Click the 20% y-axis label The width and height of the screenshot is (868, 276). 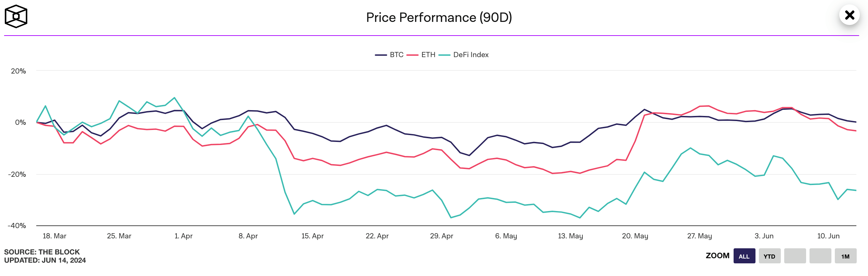(18, 71)
